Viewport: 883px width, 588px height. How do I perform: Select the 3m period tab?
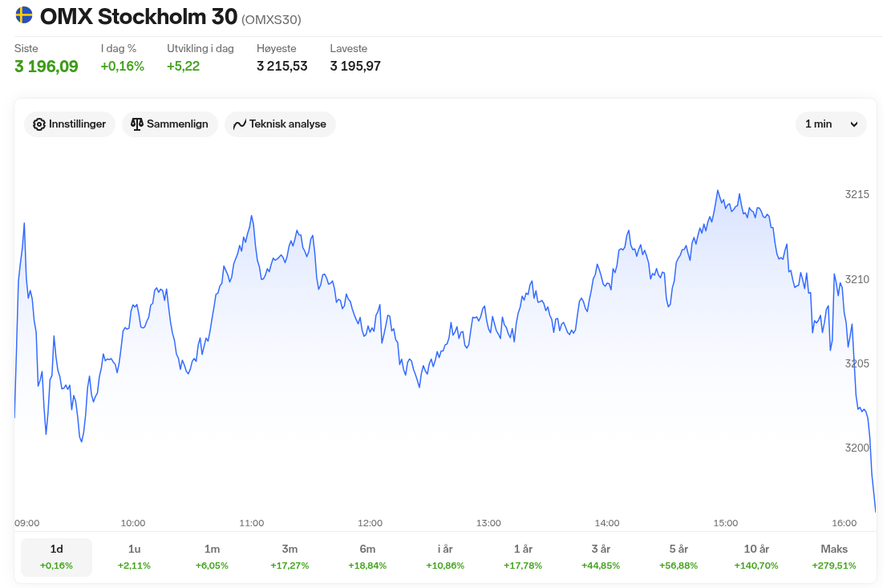pos(290,557)
